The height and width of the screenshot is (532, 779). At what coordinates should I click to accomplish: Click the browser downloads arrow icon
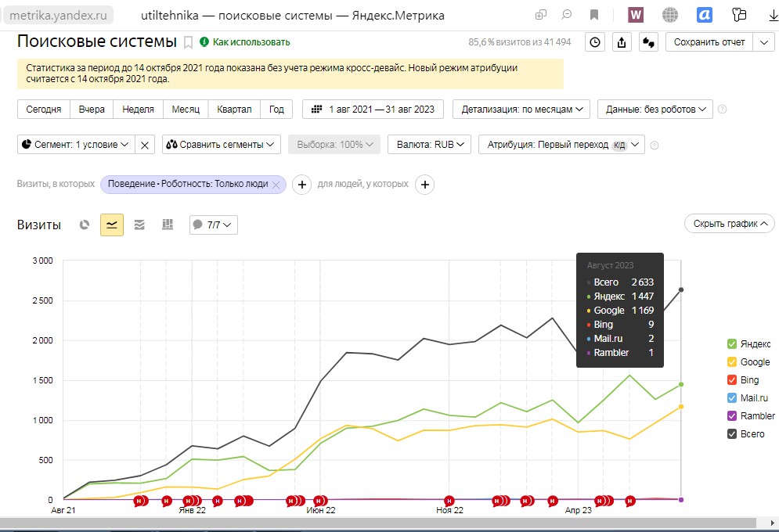click(773, 16)
